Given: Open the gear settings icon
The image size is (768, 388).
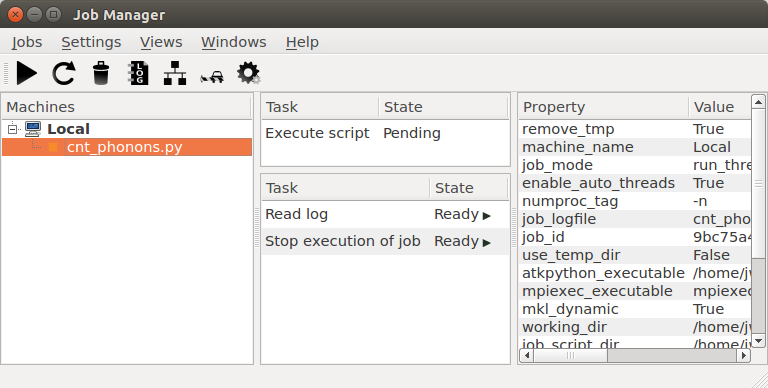Looking at the screenshot, I should pos(248,73).
